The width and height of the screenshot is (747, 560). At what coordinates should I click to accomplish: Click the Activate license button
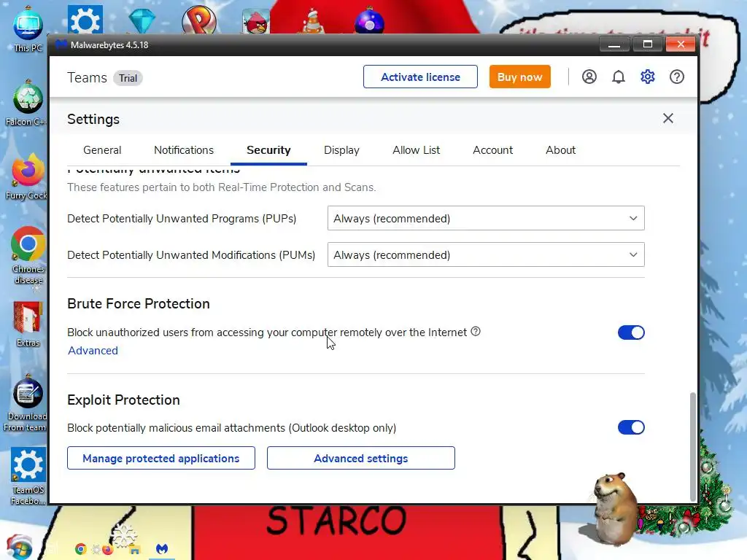click(x=420, y=77)
